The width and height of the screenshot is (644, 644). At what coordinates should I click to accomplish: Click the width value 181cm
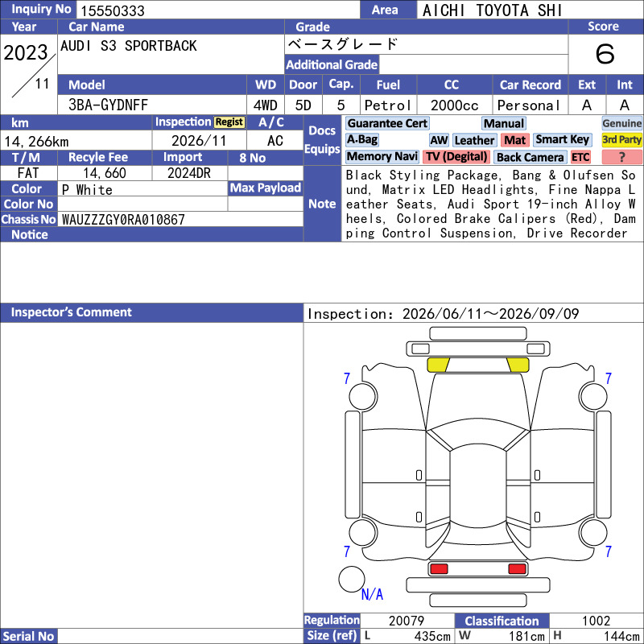[526, 636]
